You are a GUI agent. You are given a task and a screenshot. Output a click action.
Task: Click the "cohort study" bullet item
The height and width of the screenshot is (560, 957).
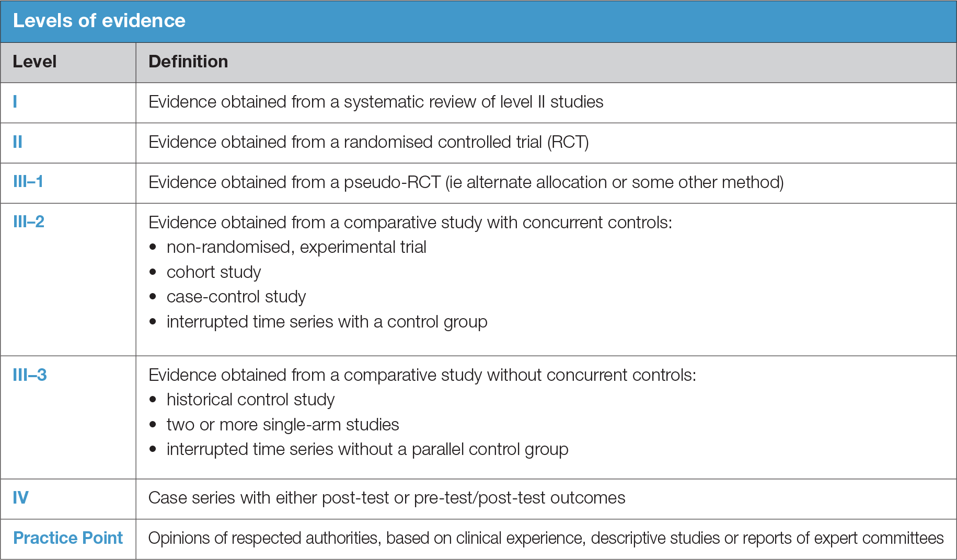(x=214, y=272)
